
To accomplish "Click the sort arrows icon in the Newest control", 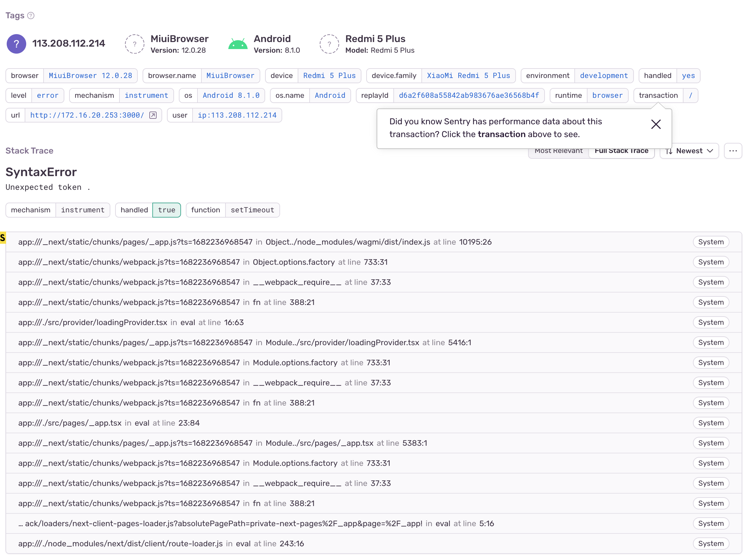I will point(669,151).
